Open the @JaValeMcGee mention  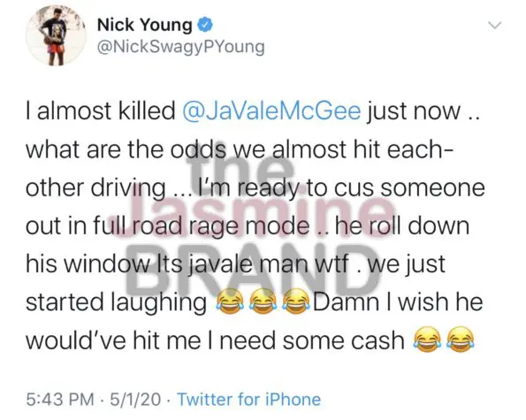[x=271, y=111]
